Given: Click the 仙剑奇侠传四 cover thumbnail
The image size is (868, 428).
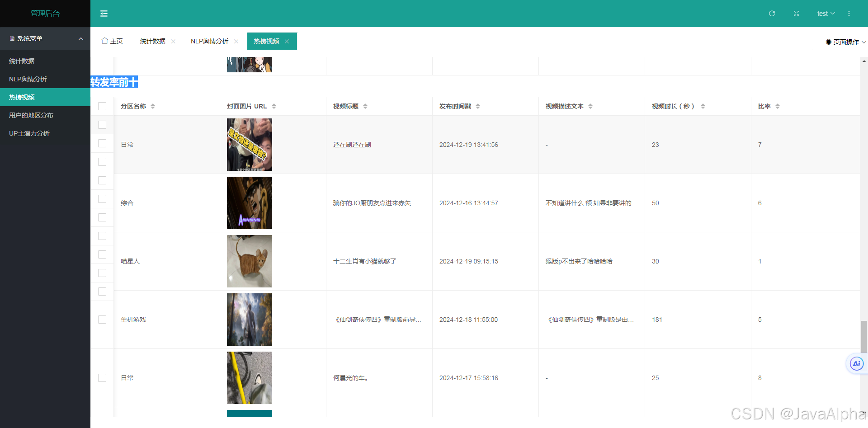Looking at the screenshot, I should tap(250, 320).
